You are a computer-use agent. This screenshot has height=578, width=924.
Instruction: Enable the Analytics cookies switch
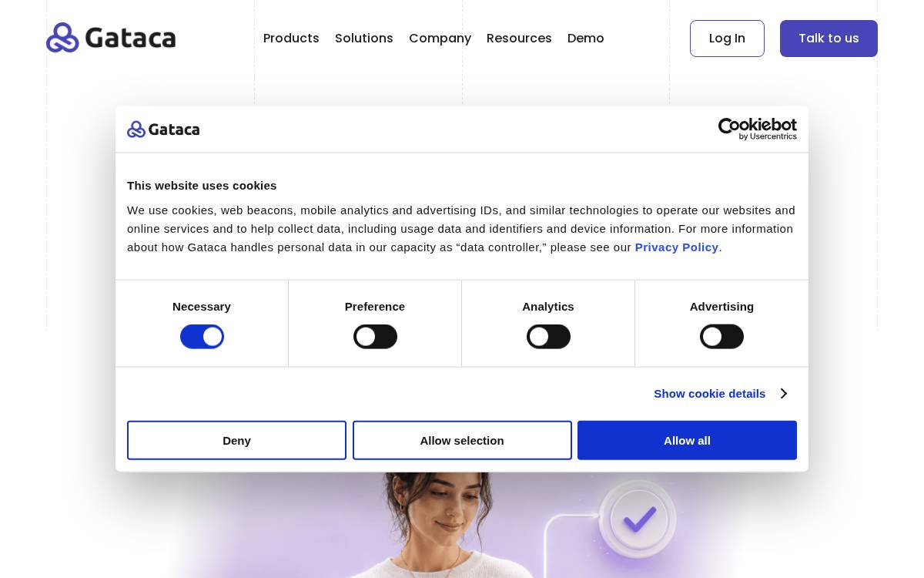(548, 337)
